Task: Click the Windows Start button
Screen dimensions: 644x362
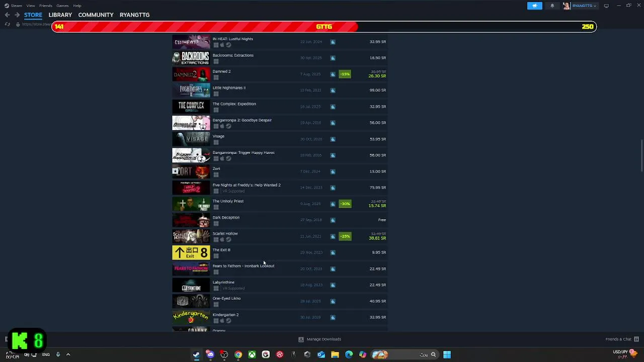Action: click(447, 354)
